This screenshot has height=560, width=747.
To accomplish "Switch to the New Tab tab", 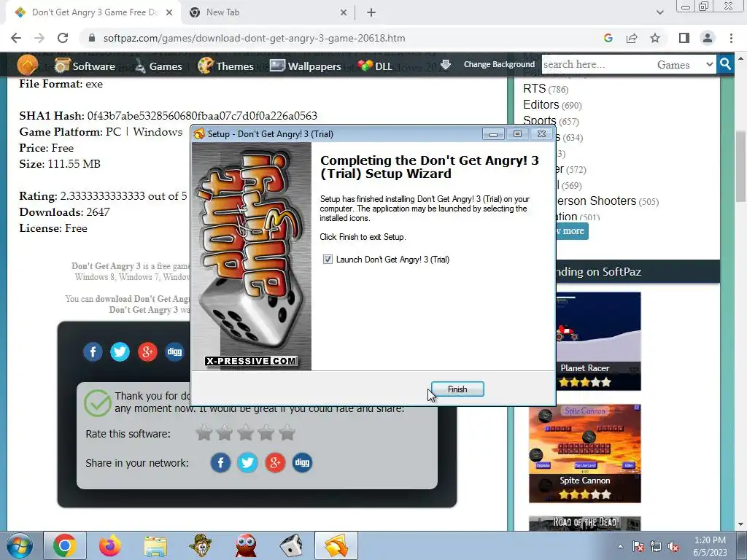I will (267, 12).
